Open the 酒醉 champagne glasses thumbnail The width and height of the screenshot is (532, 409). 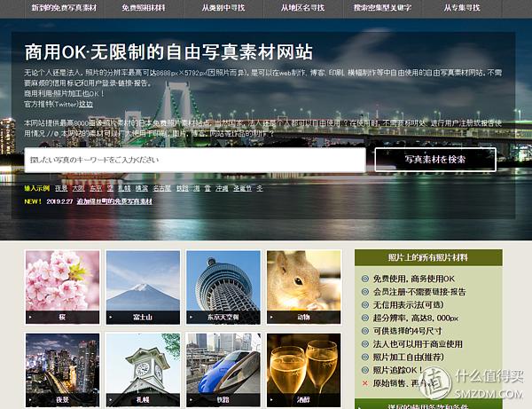(x=303, y=370)
